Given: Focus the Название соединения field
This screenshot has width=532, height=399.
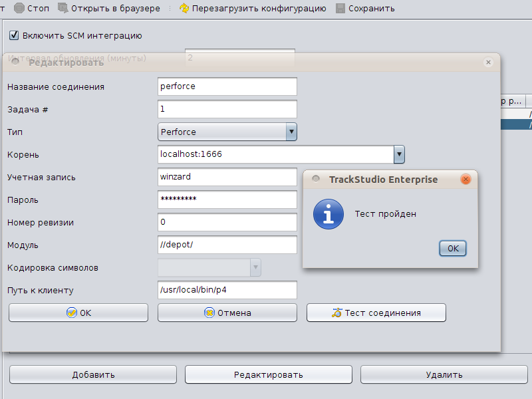Looking at the screenshot, I should pos(227,86).
